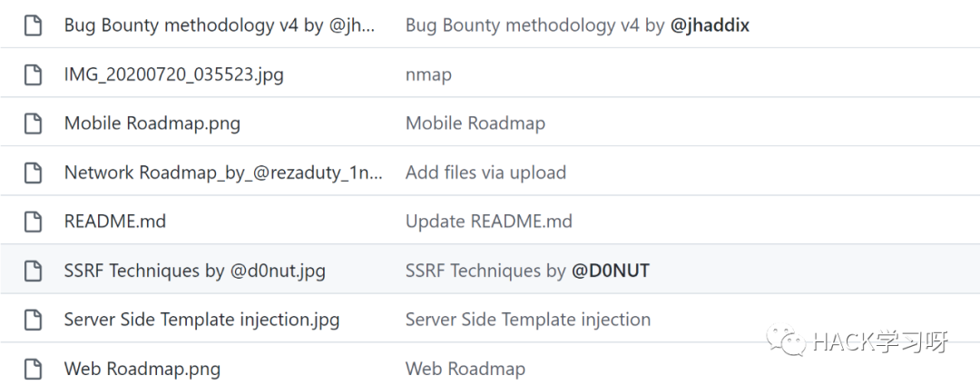Click file icon next to Web Roadmap.png
The image size is (980, 385).
coord(33,368)
